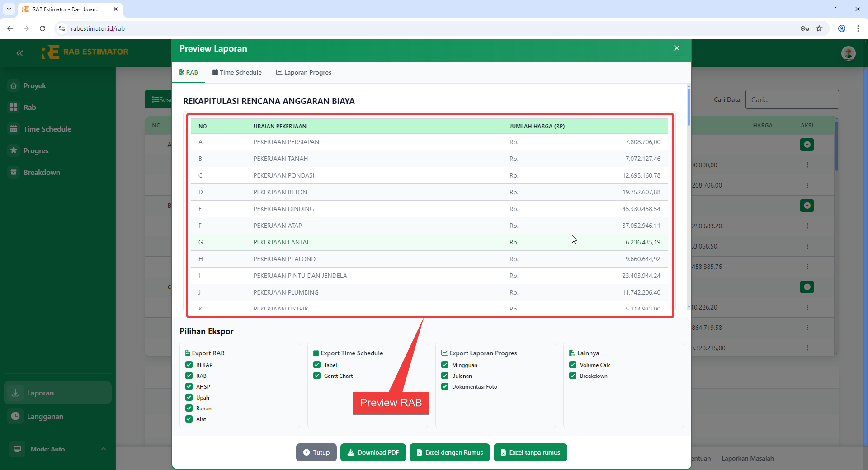Click the Proyek home icon in sidebar

(x=14, y=86)
